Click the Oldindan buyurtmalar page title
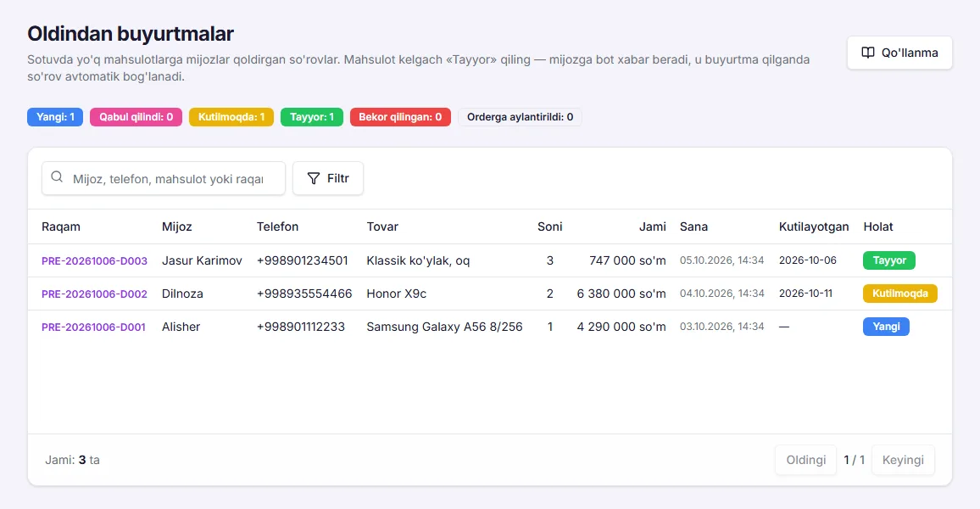980x509 pixels. click(130, 33)
